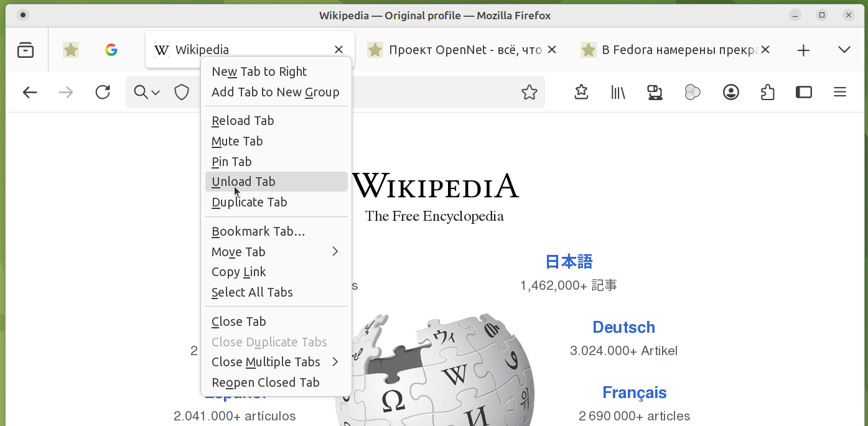The width and height of the screenshot is (868, 426).
Task: Select Unload Tab in context menu
Action: [276, 182]
